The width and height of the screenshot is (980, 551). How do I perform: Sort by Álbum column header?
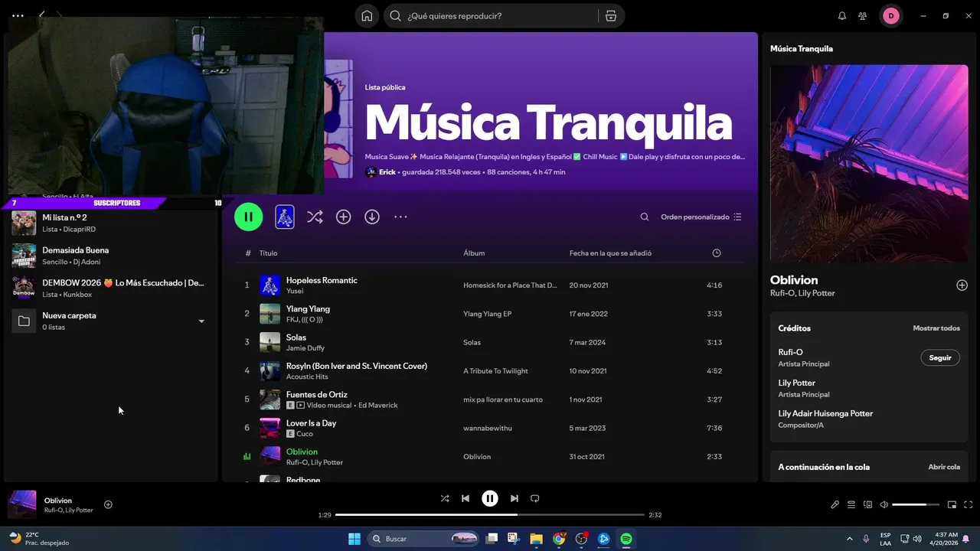[x=474, y=253]
